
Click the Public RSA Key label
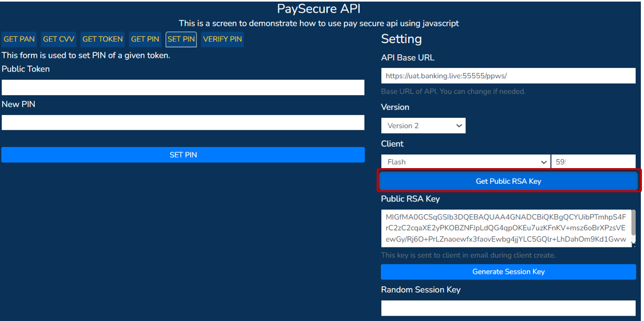point(411,199)
